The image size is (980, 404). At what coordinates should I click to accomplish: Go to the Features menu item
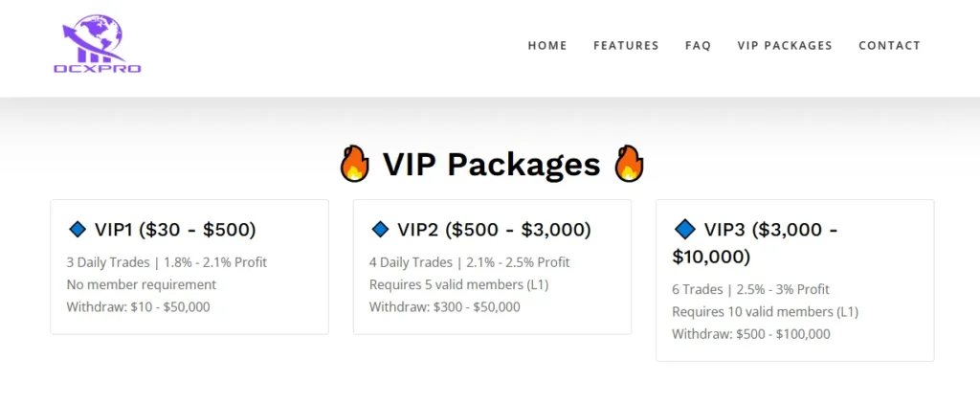(x=626, y=45)
